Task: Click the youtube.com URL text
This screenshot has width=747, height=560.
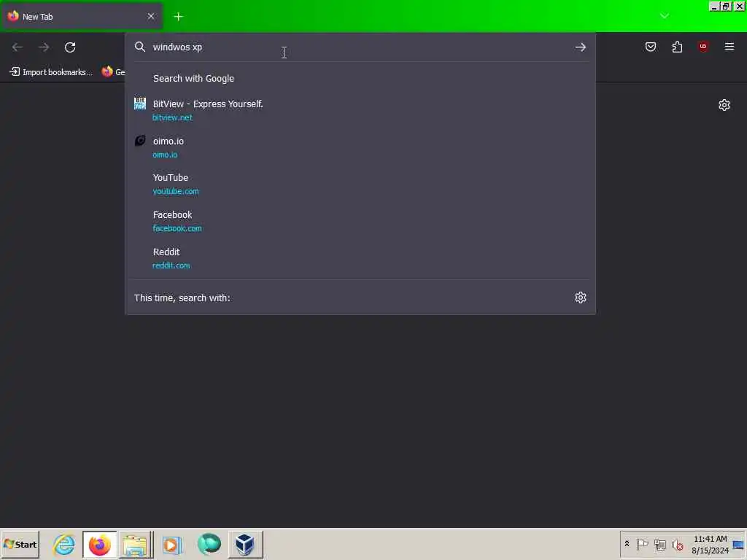Action: pos(176,191)
